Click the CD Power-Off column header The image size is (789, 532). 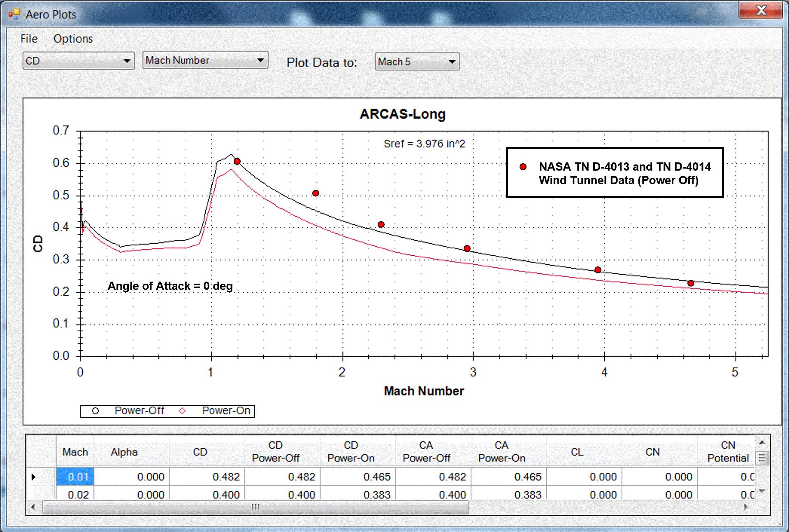click(276, 451)
